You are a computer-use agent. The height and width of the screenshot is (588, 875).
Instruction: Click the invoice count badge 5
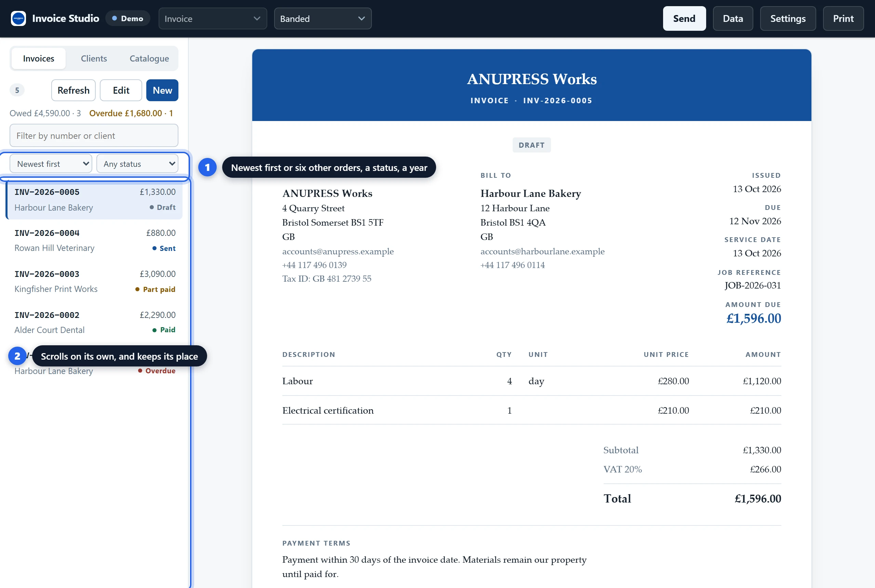17,90
